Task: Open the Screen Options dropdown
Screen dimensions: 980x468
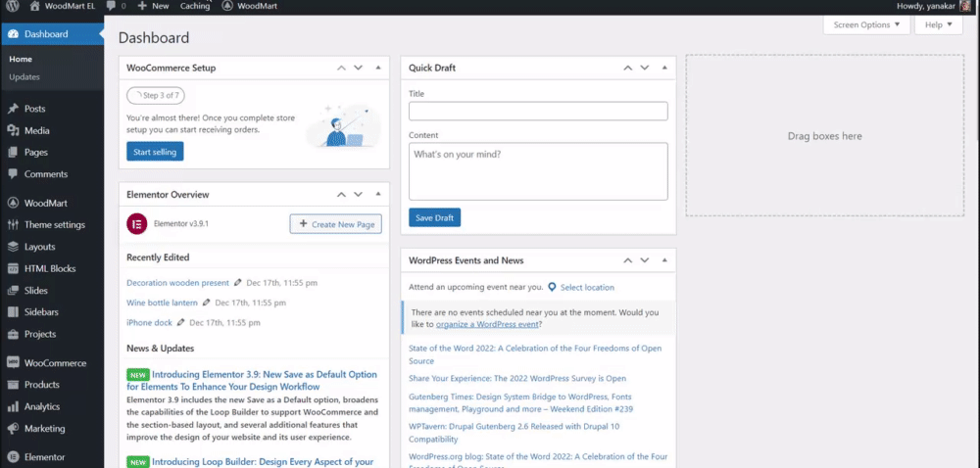Action: click(x=867, y=24)
